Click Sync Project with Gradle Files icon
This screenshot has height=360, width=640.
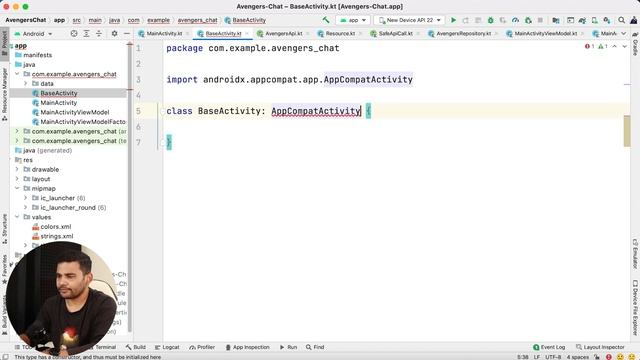582,20
